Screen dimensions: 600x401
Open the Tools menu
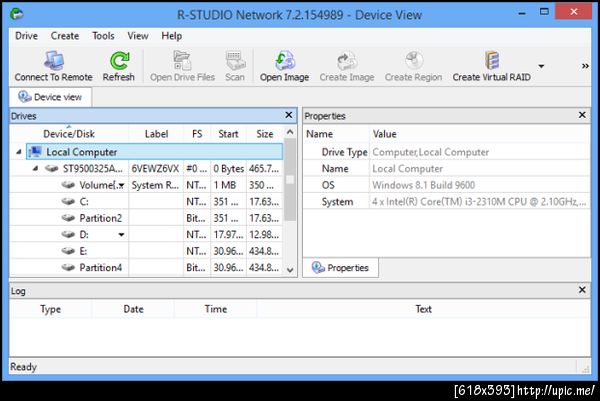click(103, 36)
